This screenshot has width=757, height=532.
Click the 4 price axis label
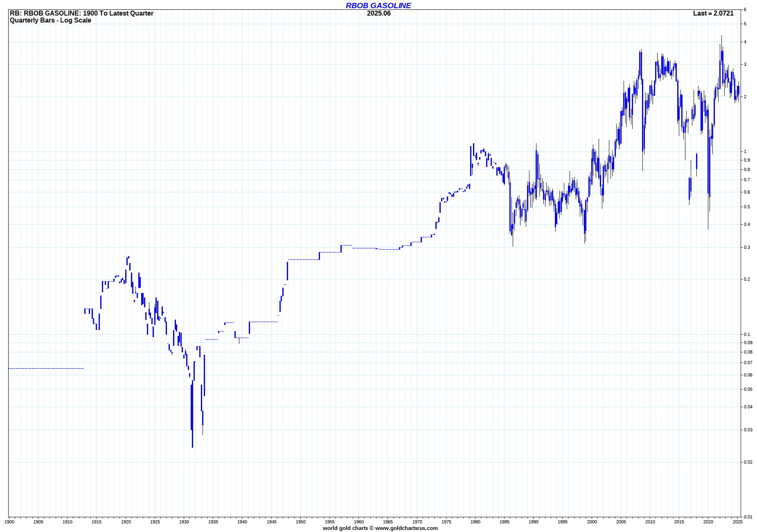coord(745,42)
